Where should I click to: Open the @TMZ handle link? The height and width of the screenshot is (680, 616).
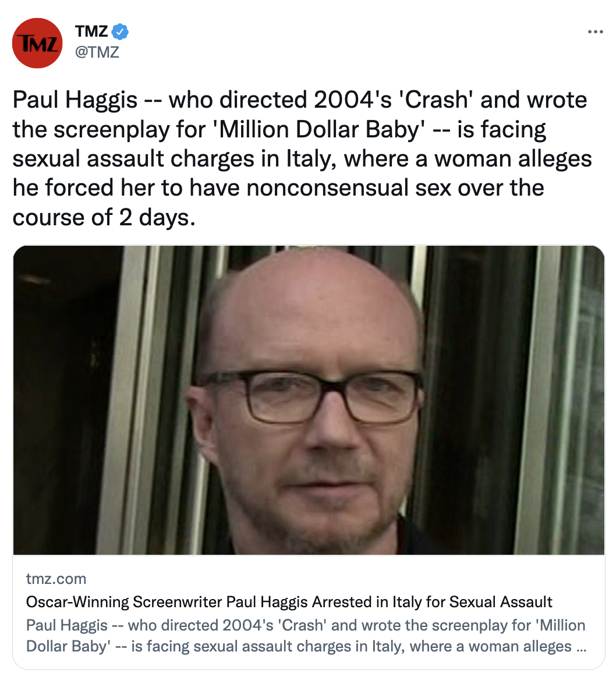pos(97,52)
